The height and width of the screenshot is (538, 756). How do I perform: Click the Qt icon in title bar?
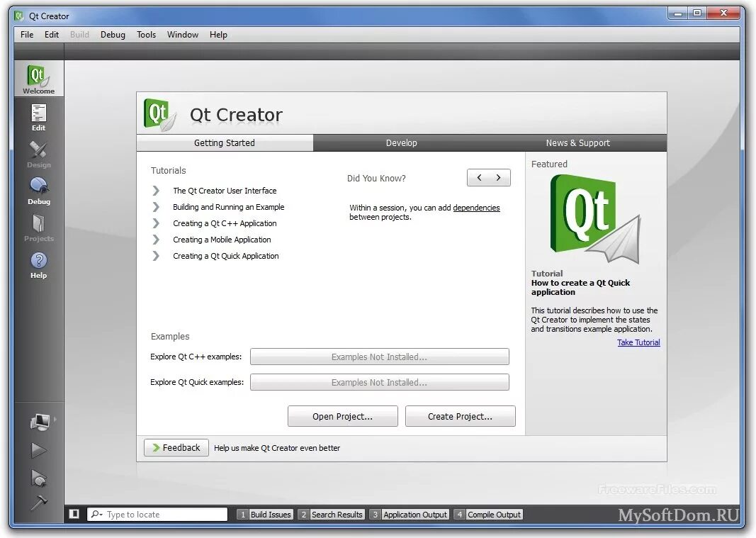click(x=19, y=16)
